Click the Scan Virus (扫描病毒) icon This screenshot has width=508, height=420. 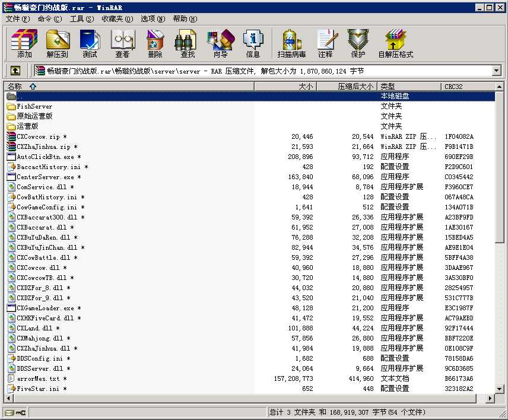pos(291,43)
